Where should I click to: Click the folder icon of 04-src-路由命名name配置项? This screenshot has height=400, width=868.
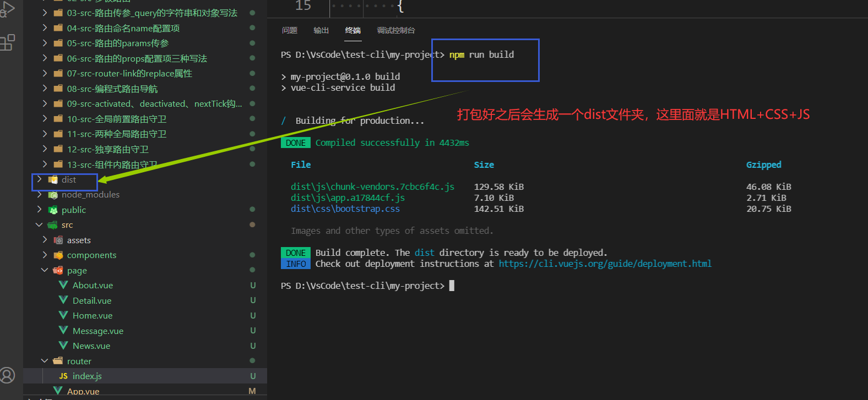click(x=58, y=28)
